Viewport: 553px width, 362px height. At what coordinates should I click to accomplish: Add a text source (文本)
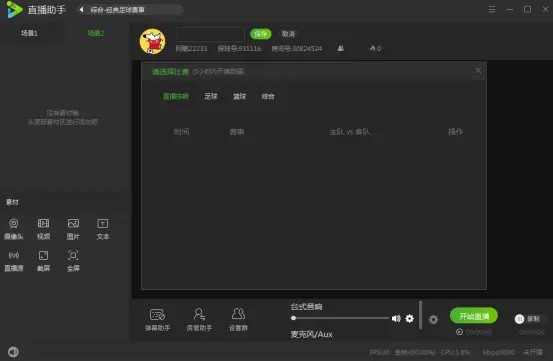[x=103, y=229]
